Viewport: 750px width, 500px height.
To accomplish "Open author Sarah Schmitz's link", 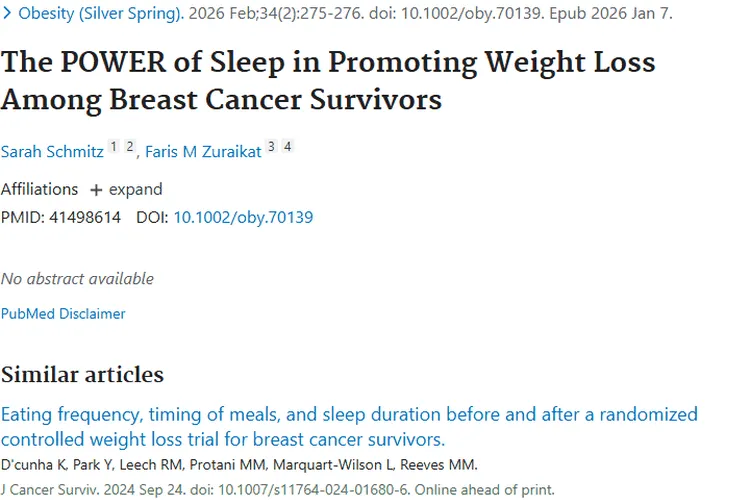I will [52, 151].
